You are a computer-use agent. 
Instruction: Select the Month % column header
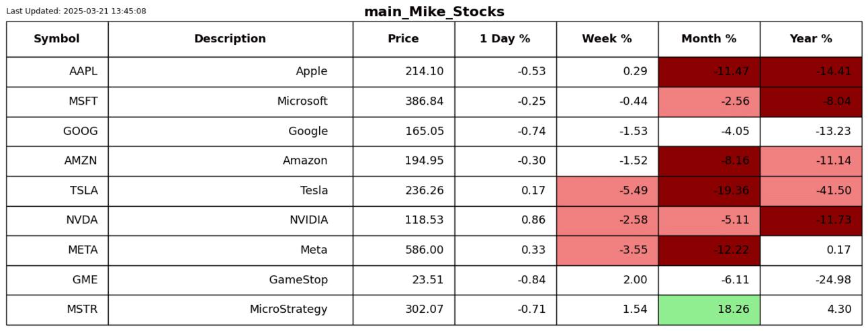click(709, 39)
